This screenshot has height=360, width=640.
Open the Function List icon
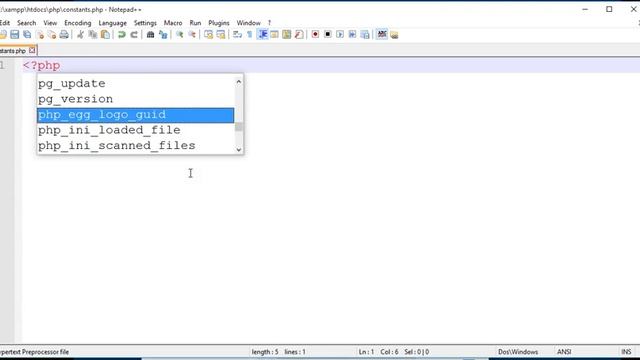(x=299, y=35)
